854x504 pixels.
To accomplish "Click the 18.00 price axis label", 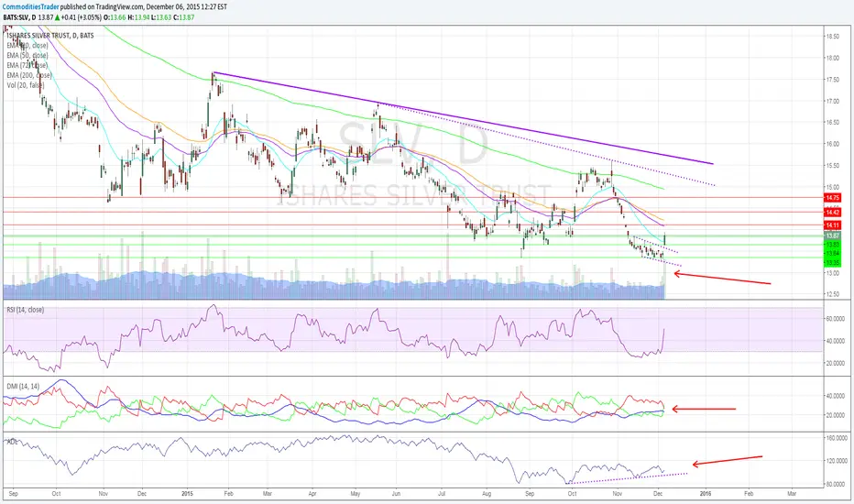I will click(833, 58).
